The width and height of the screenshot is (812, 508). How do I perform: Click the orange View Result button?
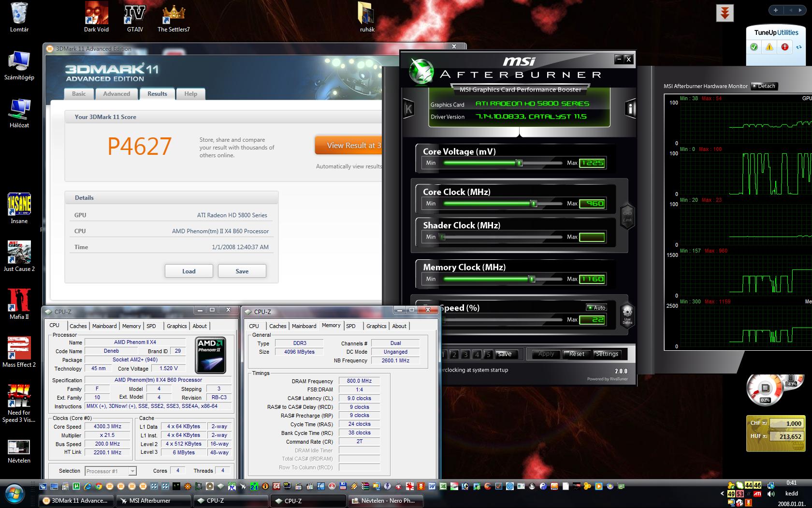tap(348, 145)
